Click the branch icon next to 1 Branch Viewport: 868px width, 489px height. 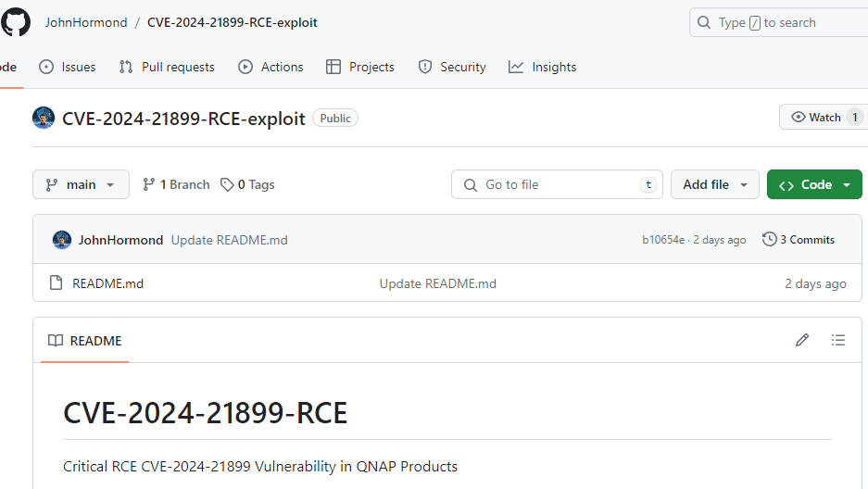tap(148, 184)
